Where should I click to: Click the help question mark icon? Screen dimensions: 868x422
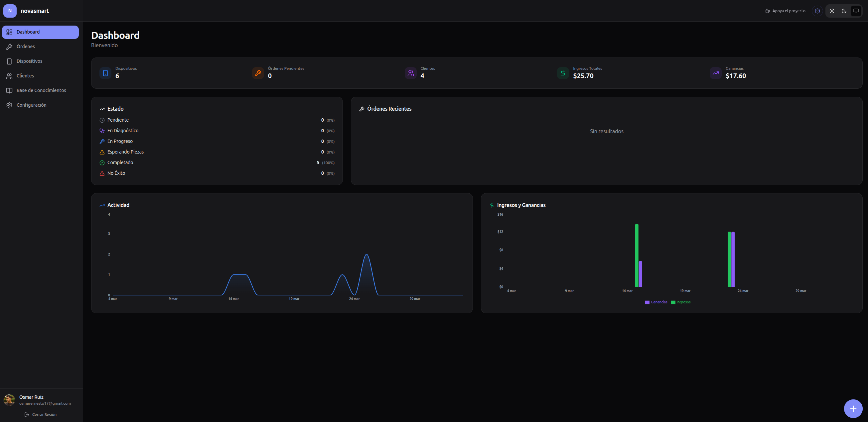point(817,11)
